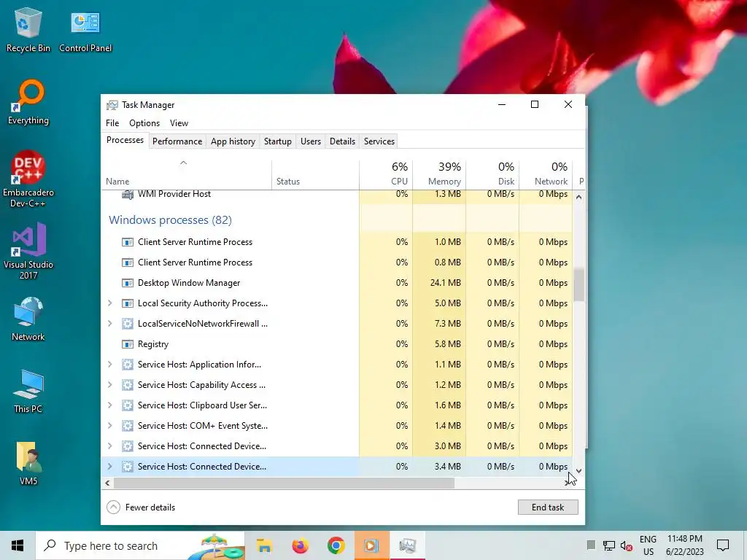Switch to the Performance tab

[177, 141]
